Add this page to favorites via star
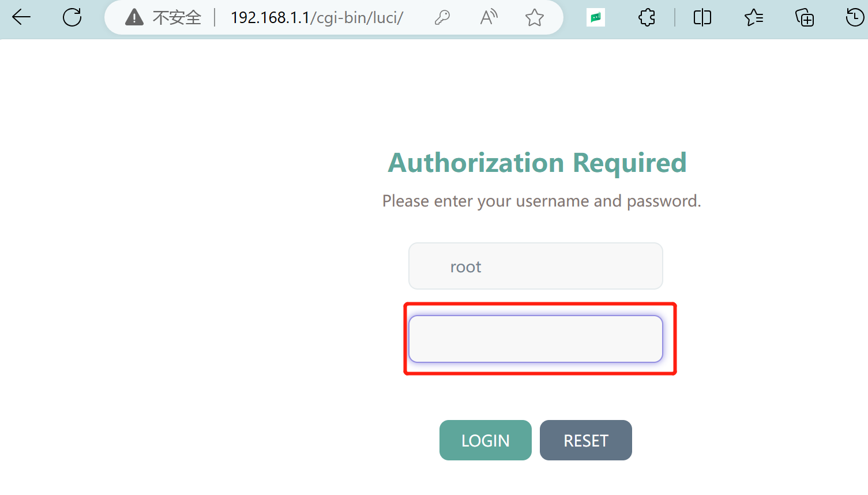Image resolution: width=868 pixels, height=495 pixels. click(535, 18)
